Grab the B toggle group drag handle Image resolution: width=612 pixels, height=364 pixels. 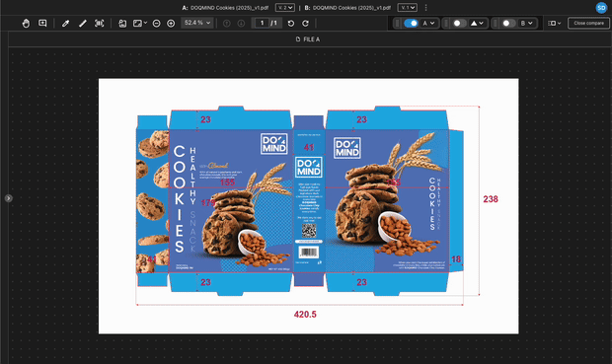coord(496,24)
